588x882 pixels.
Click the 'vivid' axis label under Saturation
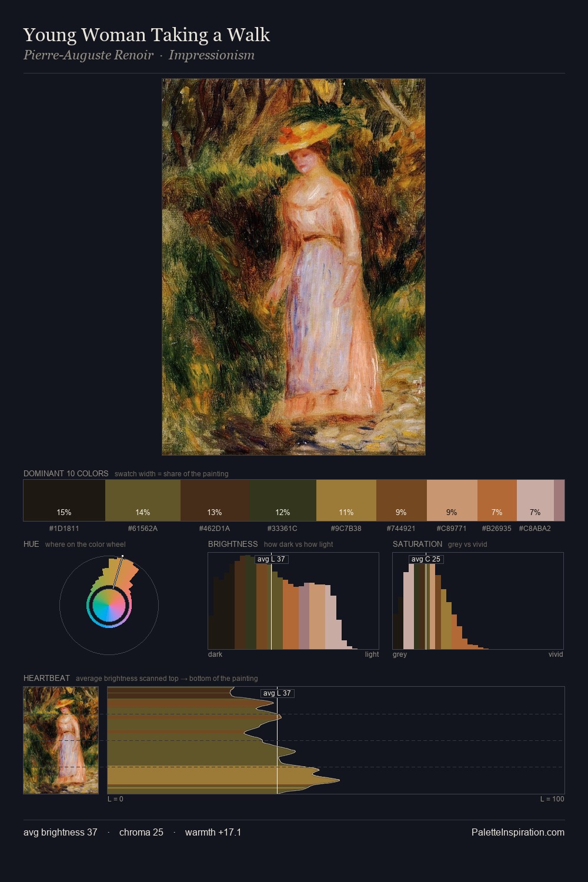556,654
